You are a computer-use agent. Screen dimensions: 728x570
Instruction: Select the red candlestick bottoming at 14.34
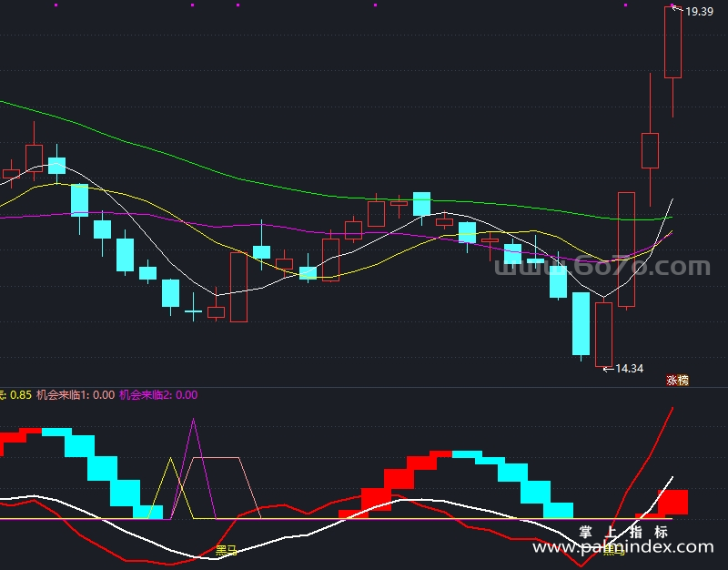coord(603,333)
